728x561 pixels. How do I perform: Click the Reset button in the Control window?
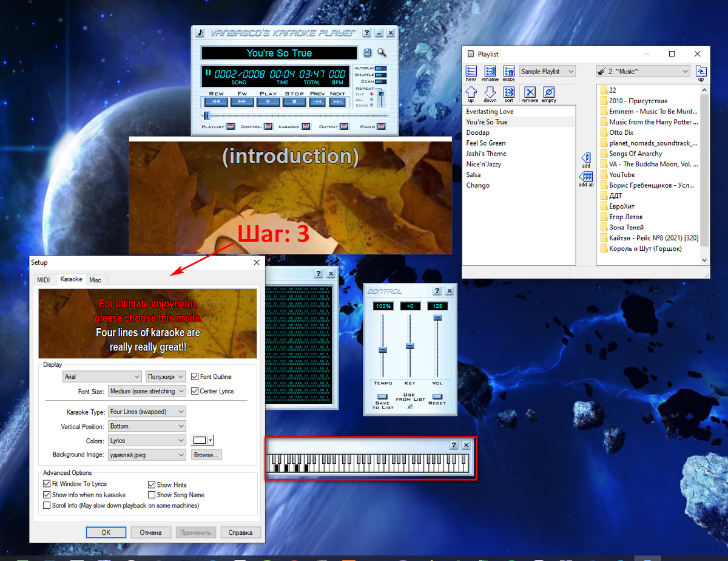(437, 397)
